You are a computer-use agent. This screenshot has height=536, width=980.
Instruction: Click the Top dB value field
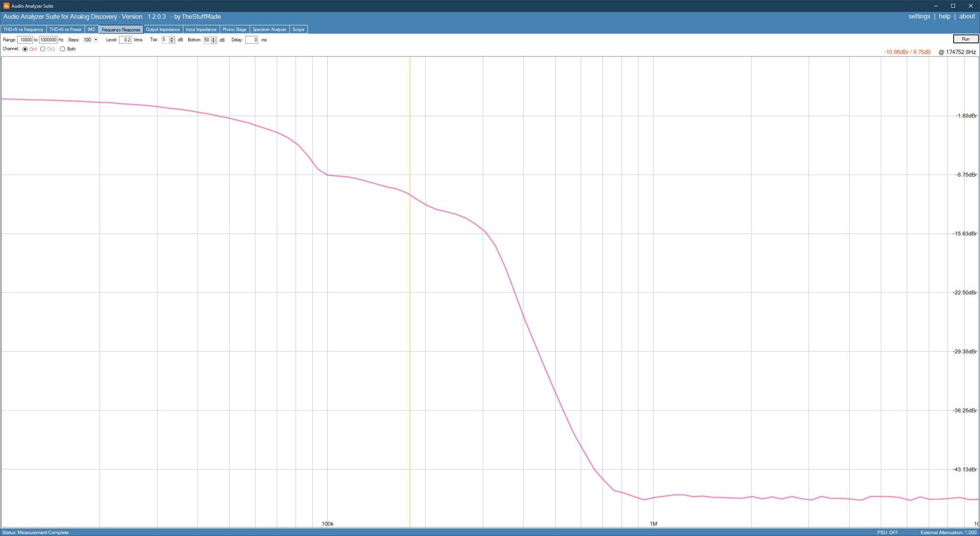point(165,40)
